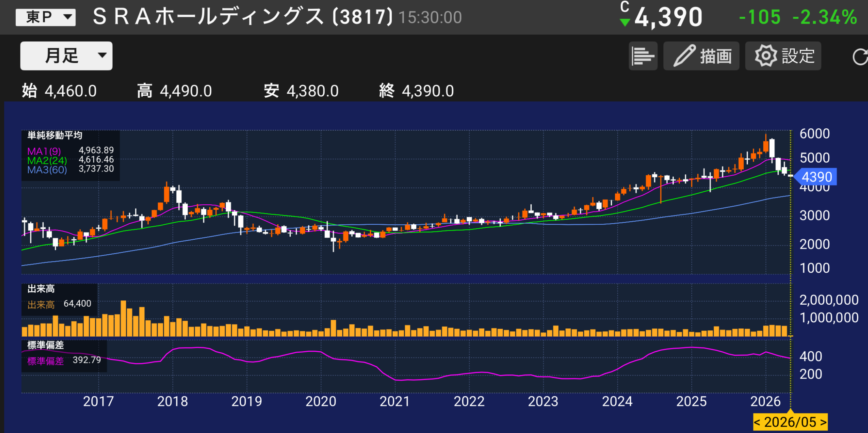Click the 始 4,460.0 open price
This screenshot has height=433, width=868.
[x=59, y=91]
